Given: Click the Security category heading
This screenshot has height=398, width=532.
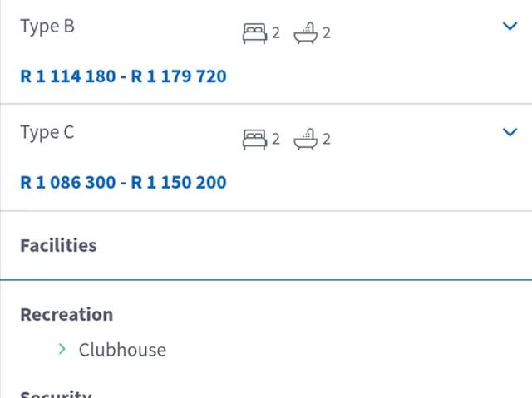Looking at the screenshot, I should [x=56, y=394].
